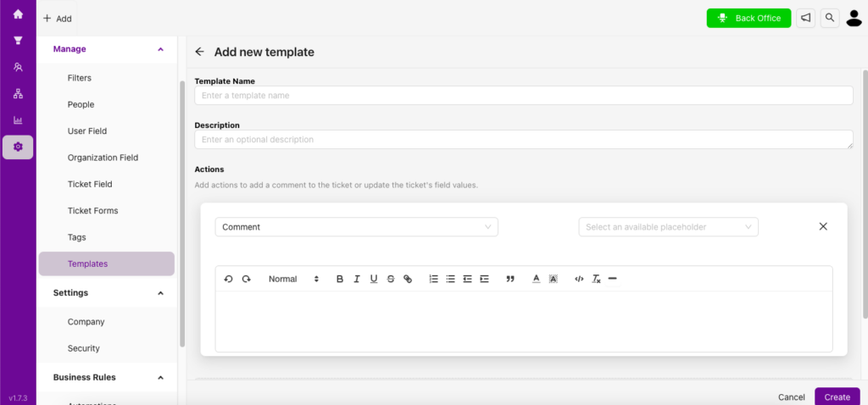868x405 pixels.
Task: Click the left menu scrollbar
Action: point(182,213)
